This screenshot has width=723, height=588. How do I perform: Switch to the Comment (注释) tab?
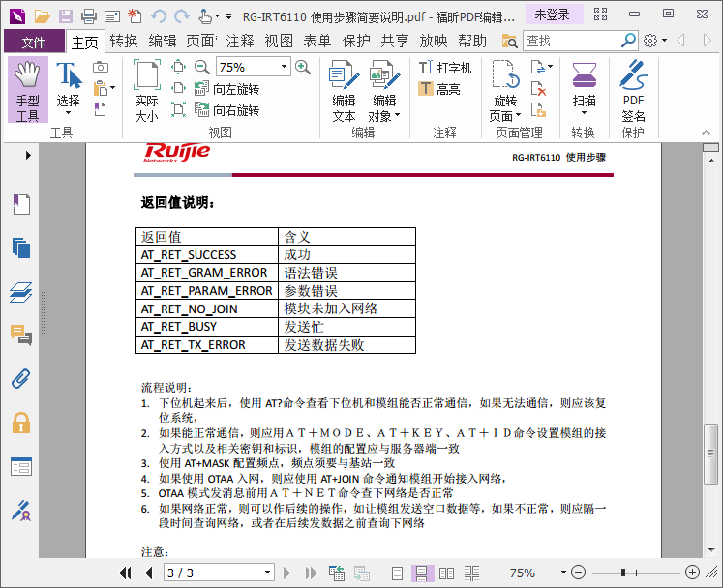tap(240, 41)
